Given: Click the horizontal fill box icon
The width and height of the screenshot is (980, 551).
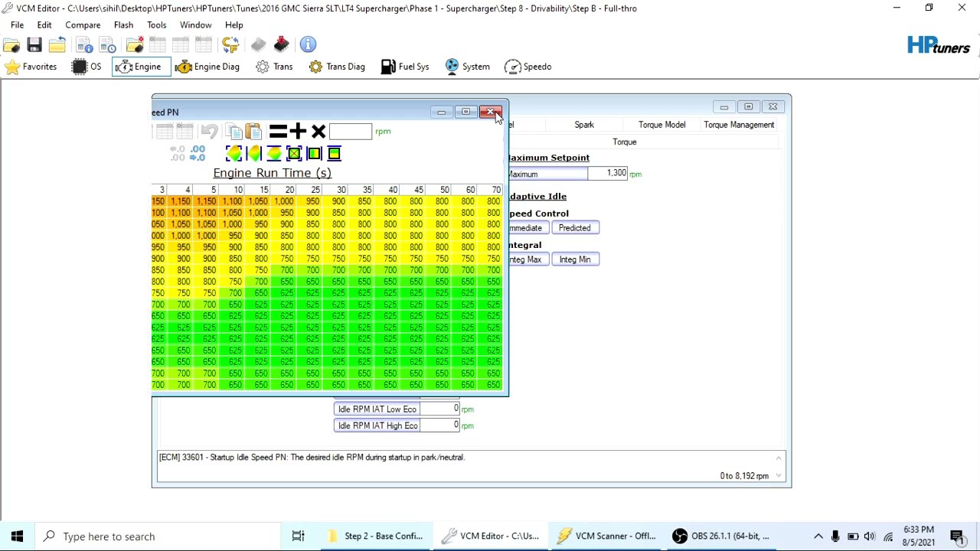Looking at the screenshot, I should click(x=314, y=154).
